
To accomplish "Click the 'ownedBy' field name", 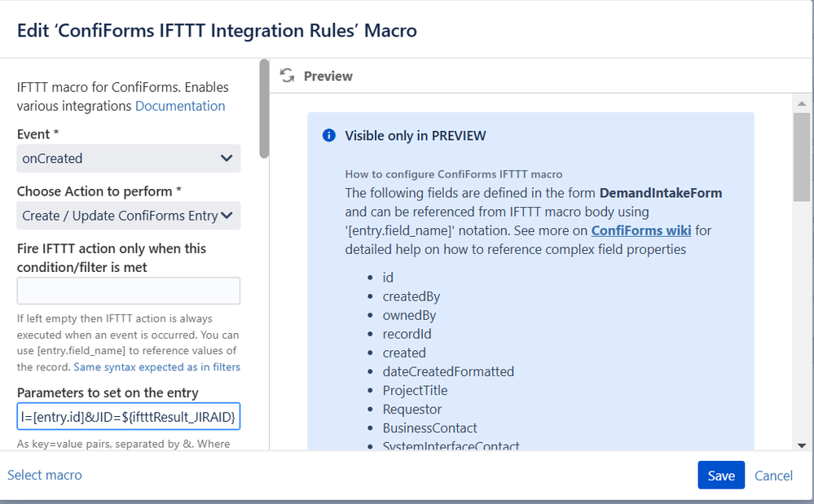I will [x=409, y=315].
